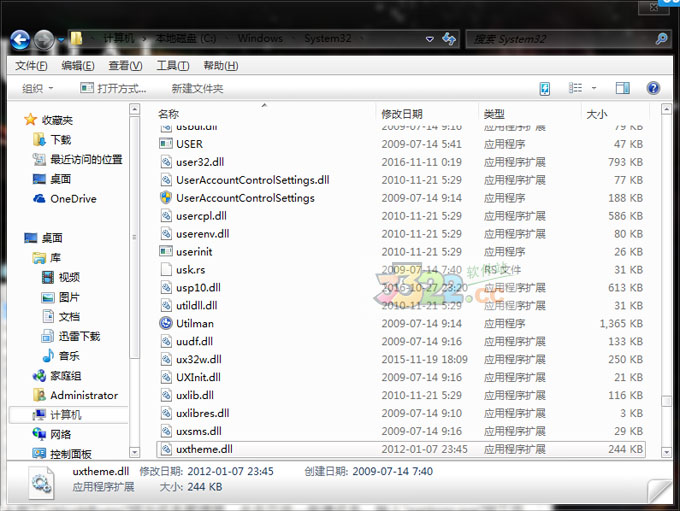Select the usp10.dll file icon
The width and height of the screenshot is (680, 511).
point(166,287)
